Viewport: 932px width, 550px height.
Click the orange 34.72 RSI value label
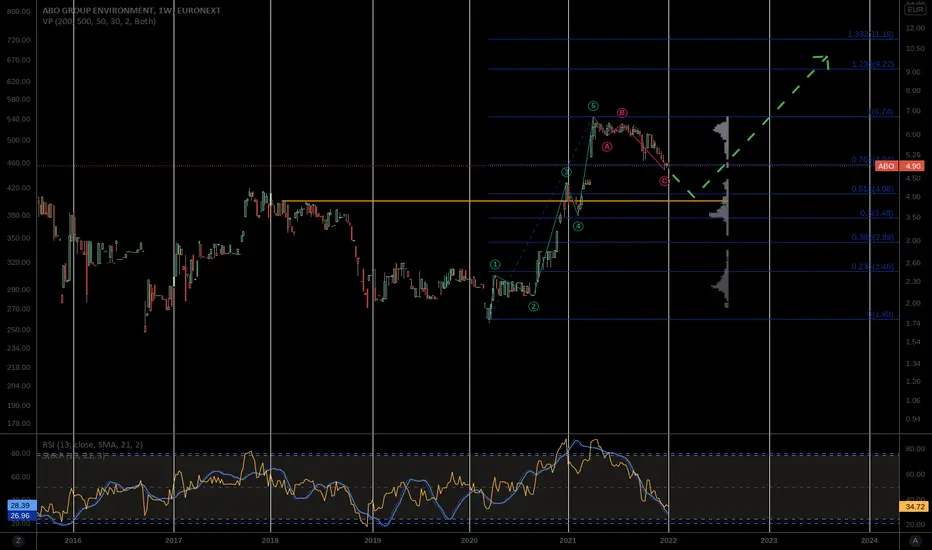click(915, 507)
